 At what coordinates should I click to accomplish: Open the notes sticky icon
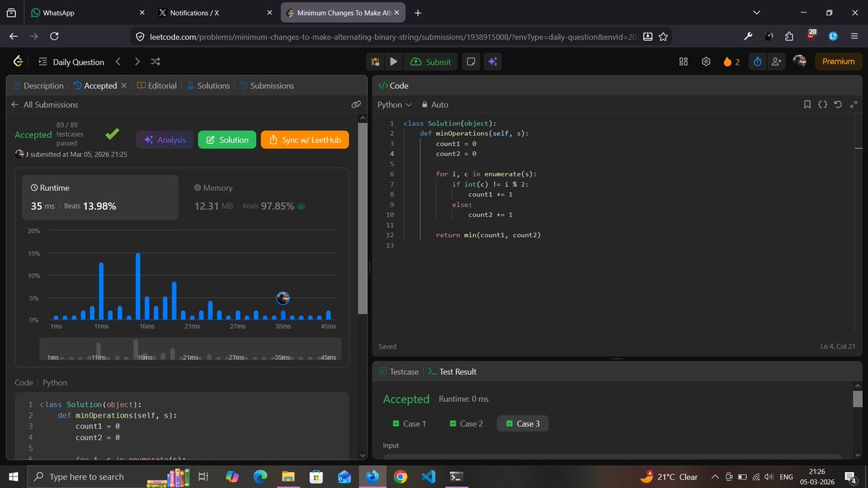(471, 61)
